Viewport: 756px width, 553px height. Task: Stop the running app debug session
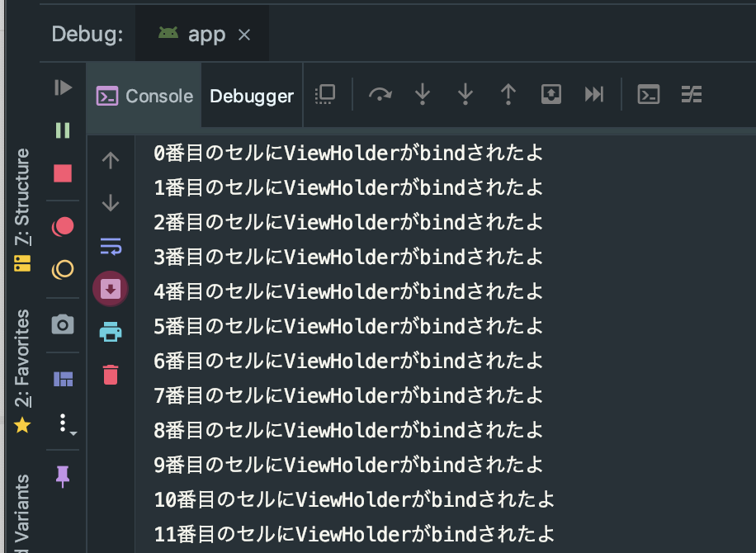pyautogui.click(x=63, y=173)
